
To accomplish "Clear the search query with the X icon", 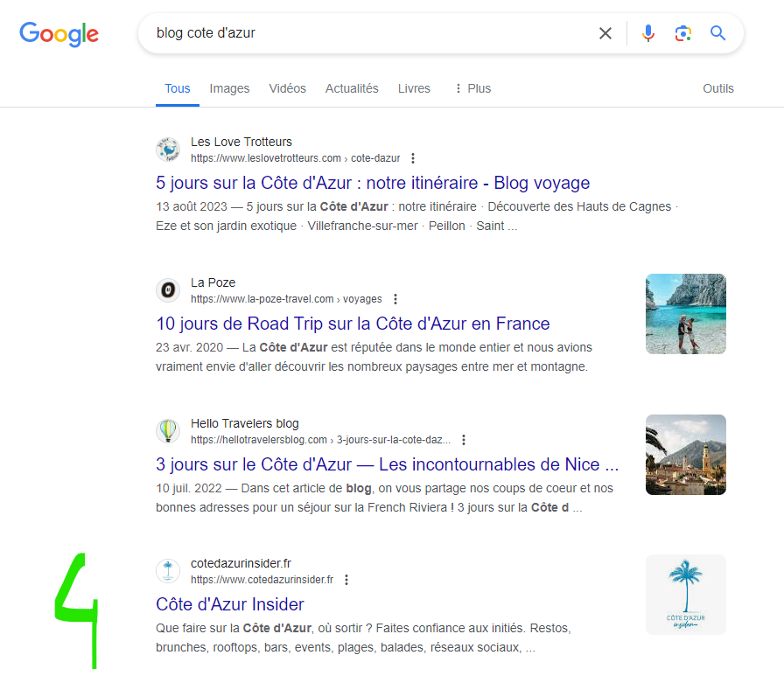I will pyautogui.click(x=605, y=33).
